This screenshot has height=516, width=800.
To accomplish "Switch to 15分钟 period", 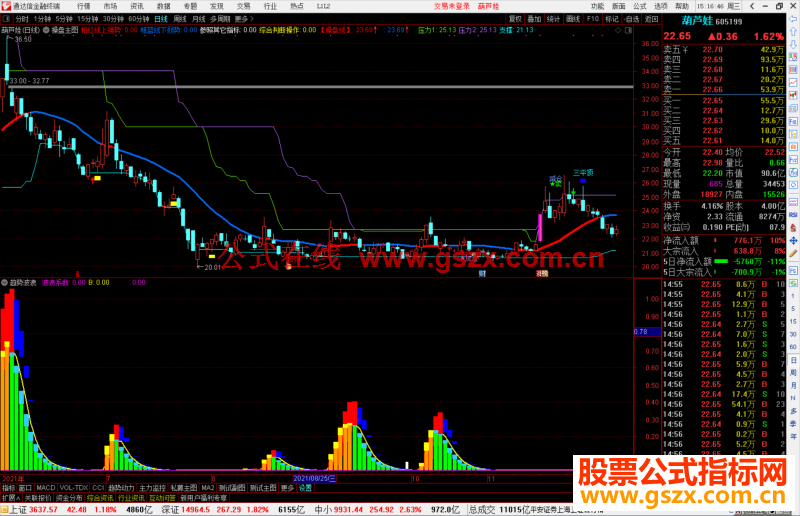I will coord(88,19).
